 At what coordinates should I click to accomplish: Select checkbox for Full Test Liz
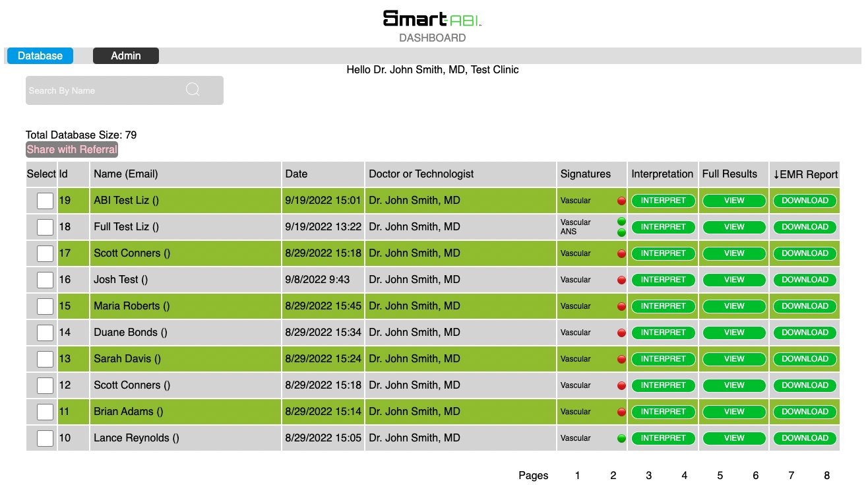[45, 227]
